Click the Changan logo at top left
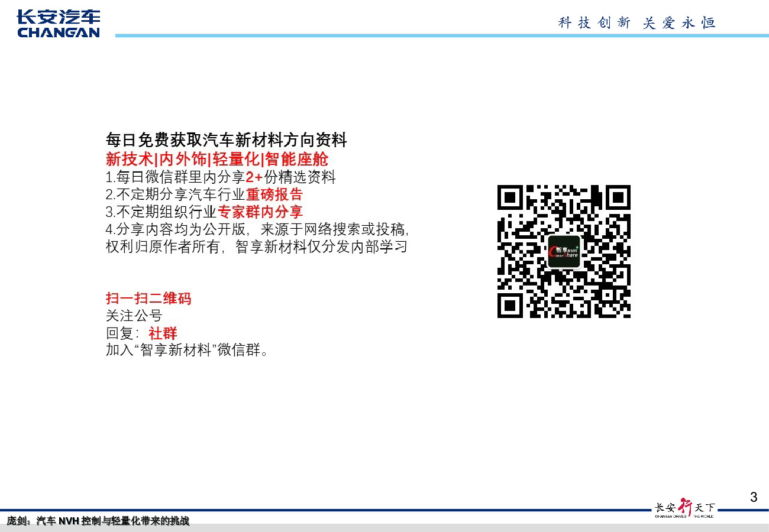 tap(59, 24)
